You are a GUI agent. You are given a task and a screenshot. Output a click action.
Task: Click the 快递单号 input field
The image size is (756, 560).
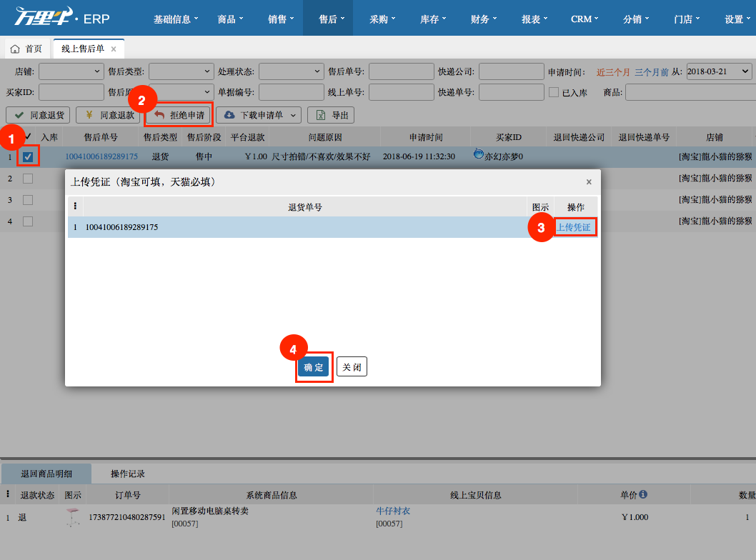click(x=512, y=92)
